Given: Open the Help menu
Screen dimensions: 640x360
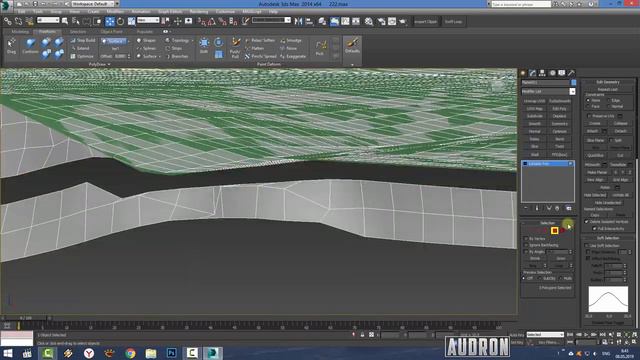Looking at the screenshot, I should [x=273, y=12].
